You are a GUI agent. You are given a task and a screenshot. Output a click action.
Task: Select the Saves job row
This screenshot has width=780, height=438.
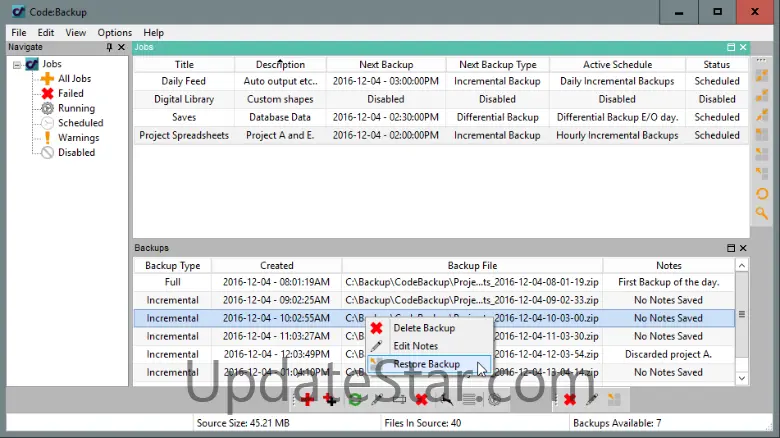pos(441,117)
